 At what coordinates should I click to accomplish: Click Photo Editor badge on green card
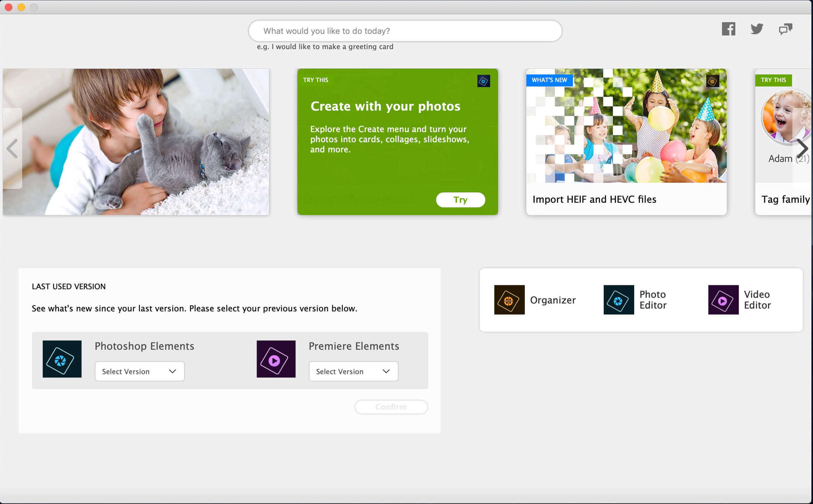pyautogui.click(x=484, y=81)
